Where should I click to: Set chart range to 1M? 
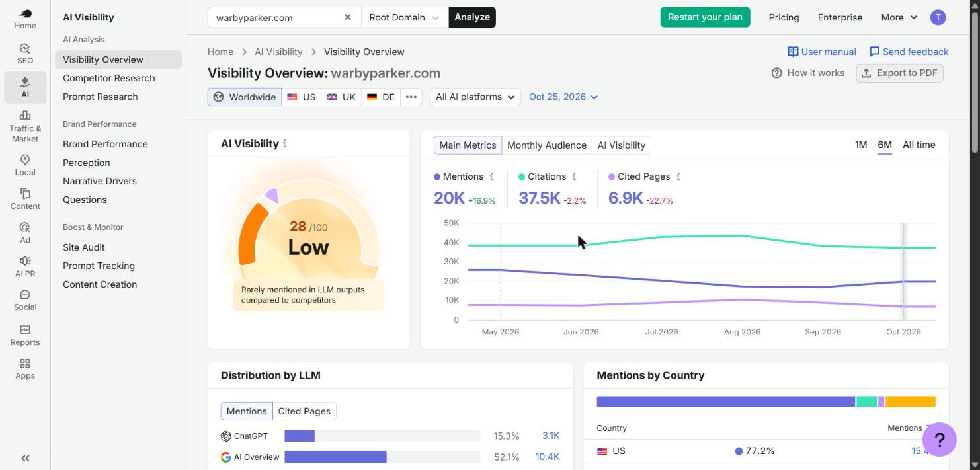pos(861,145)
